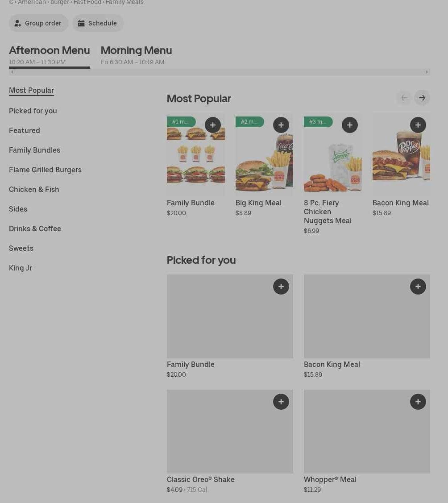Add Family Bundle from Most Popular to cart
Image resolution: width=448 pixels, height=503 pixels.
click(212, 125)
